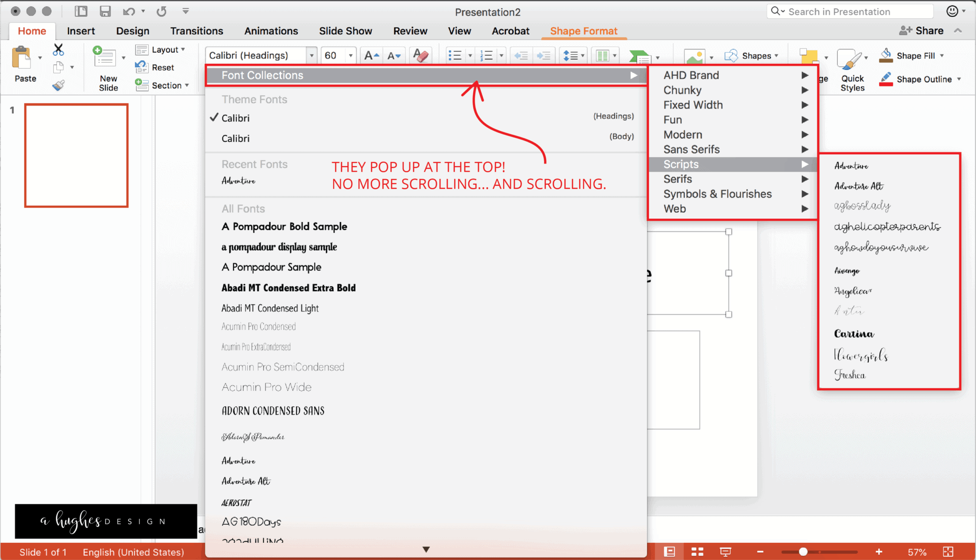
Task: Open the Layout dropdown
Action: tap(161, 50)
